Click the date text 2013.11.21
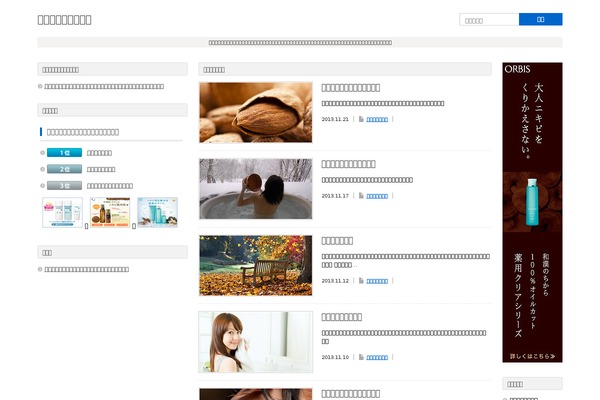The image size is (600, 400). tap(335, 119)
